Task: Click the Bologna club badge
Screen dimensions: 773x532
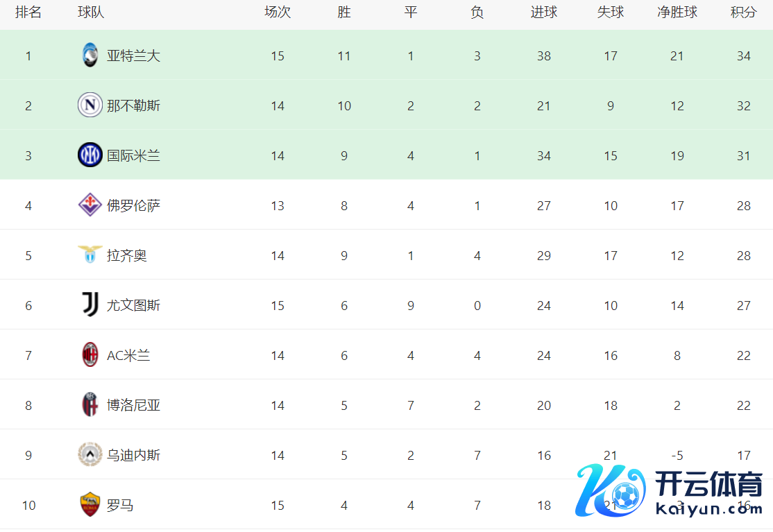Action: (x=90, y=405)
